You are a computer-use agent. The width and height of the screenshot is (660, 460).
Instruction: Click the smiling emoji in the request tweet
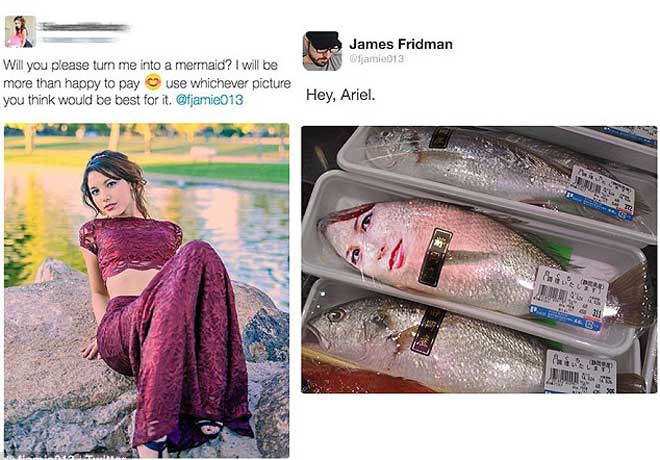click(x=153, y=82)
